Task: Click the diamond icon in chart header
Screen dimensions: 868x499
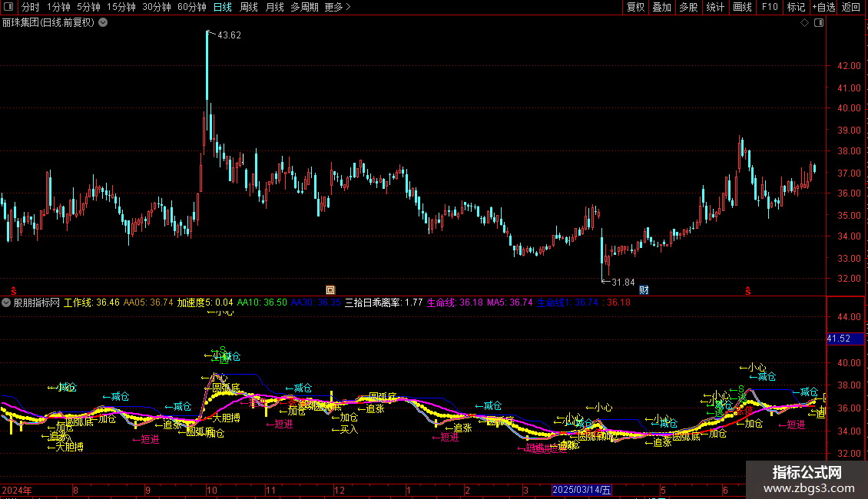Action: coord(804,23)
